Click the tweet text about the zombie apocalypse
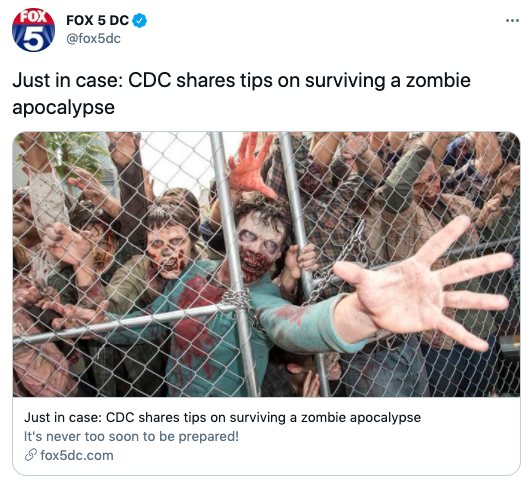Viewport: 532px width, 484px height. pyautogui.click(x=241, y=94)
